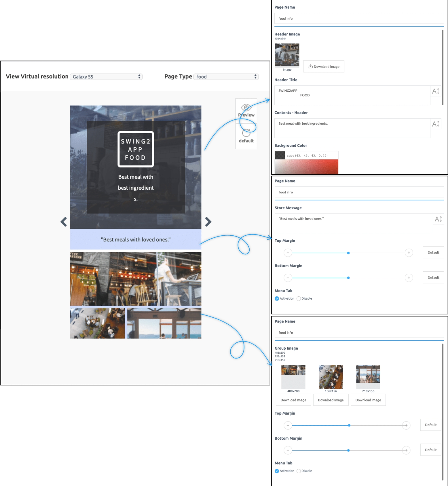
Task: Click the default reset icon
Action: coord(246,133)
